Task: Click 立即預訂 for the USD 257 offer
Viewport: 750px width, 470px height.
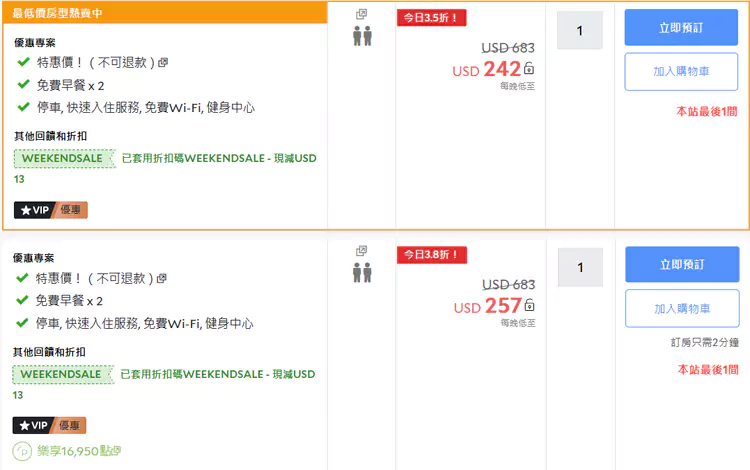Action: 682,264
